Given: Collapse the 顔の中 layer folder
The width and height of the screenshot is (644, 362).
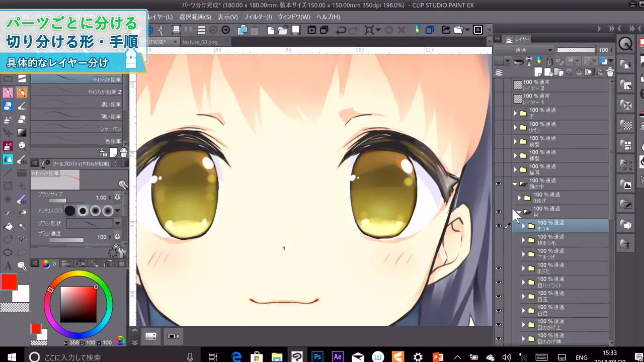Looking at the screenshot, I should coord(515,184).
